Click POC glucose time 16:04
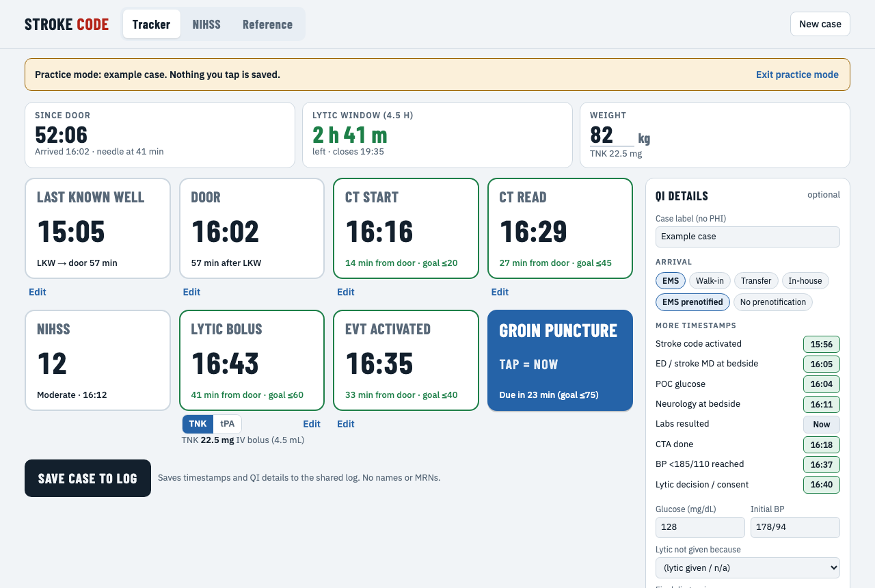Image resolution: width=875 pixels, height=588 pixels. coord(821,384)
